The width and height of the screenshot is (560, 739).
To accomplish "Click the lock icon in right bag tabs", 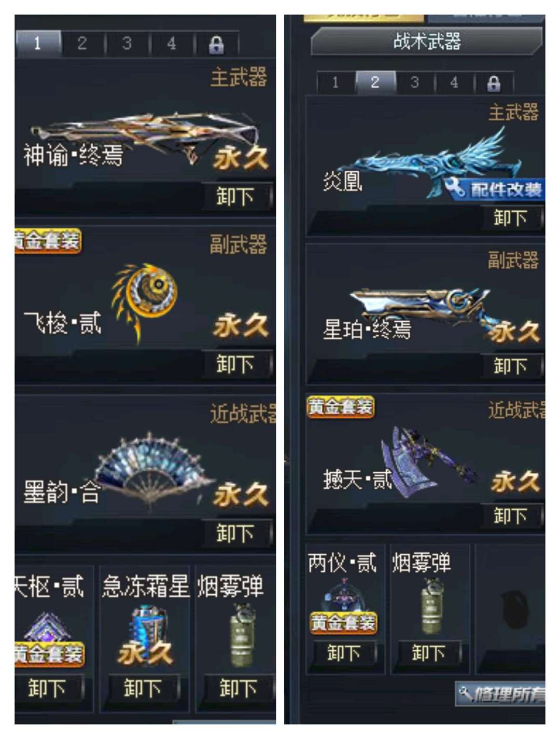I will [494, 83].
